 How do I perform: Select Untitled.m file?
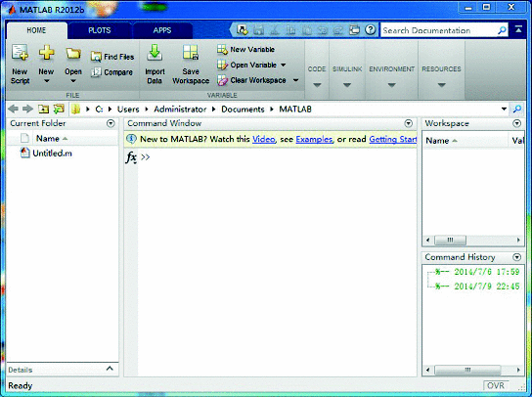pos(46,154)
